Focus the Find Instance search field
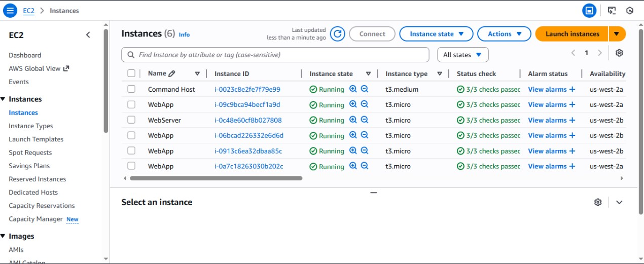 click(275, 55)
